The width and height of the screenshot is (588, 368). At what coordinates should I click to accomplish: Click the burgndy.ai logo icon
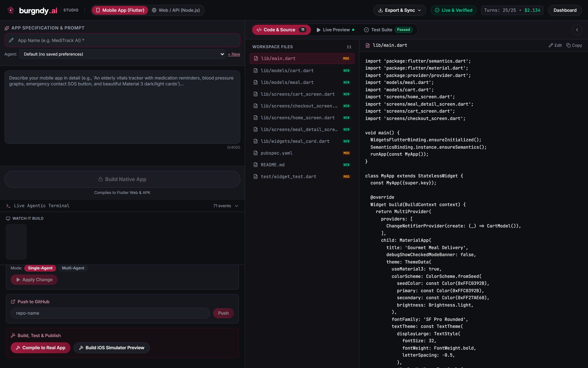[x=10, y=10]
